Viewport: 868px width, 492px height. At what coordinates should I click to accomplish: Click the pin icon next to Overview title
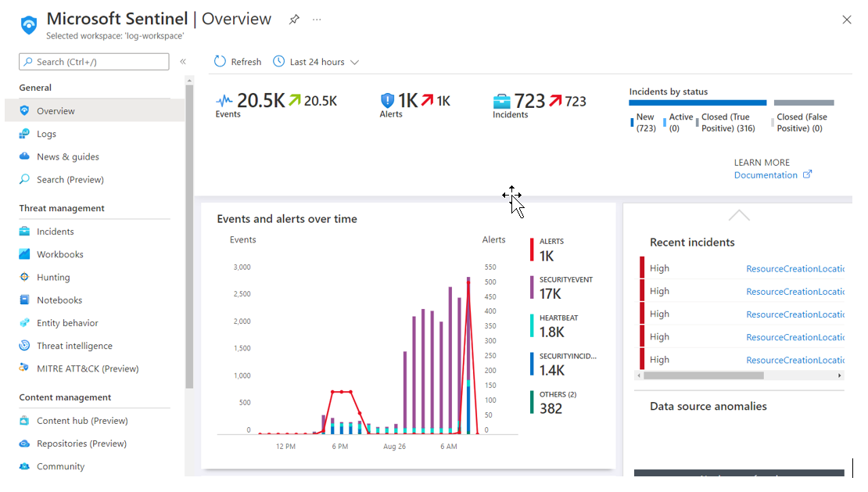(294, 20)
